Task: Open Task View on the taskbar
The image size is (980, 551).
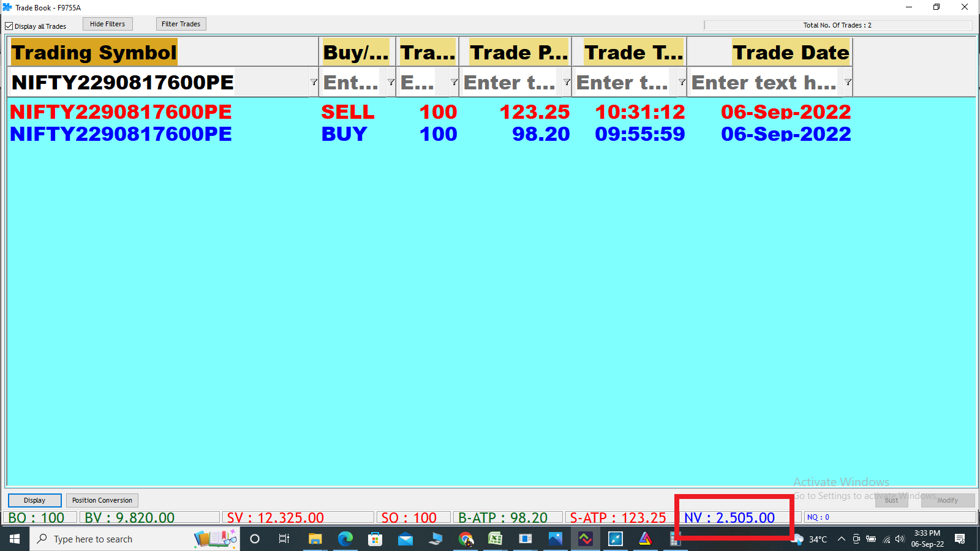Action: (284, 539)
